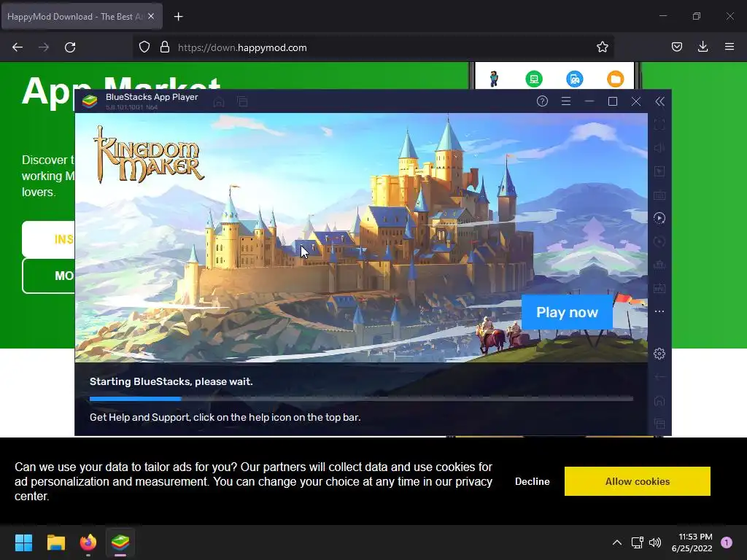Screen dimensions: 747x560
Task: Click the dimmed home icon in BlueStacks sidebar
Action: pyautogui.click(x=659, y=400)
